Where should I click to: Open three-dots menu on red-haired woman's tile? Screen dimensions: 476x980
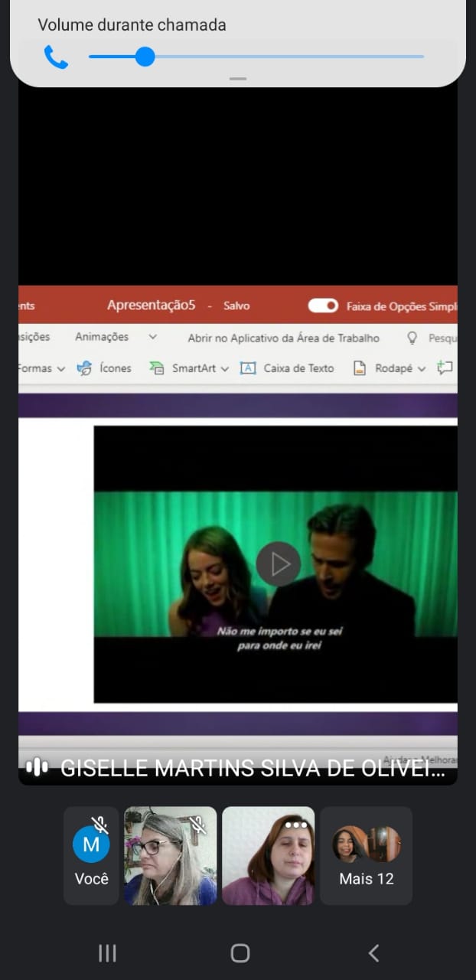coord(295,825)
